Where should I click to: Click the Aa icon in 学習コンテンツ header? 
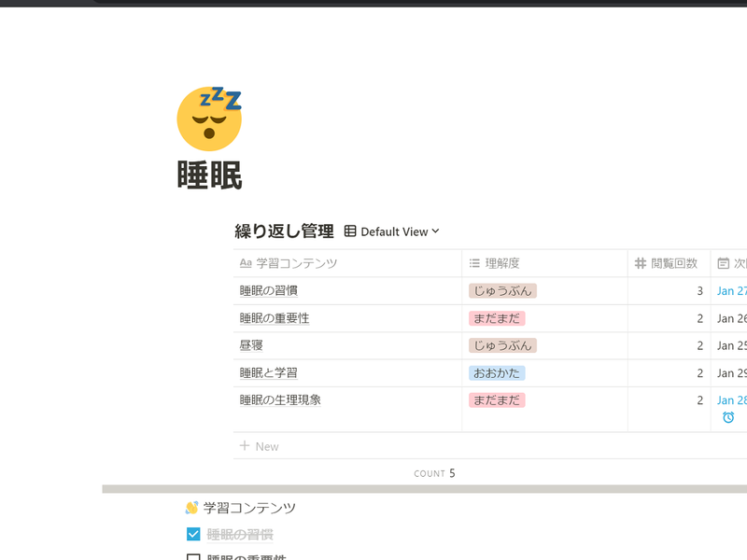click(x=246, y=263)
